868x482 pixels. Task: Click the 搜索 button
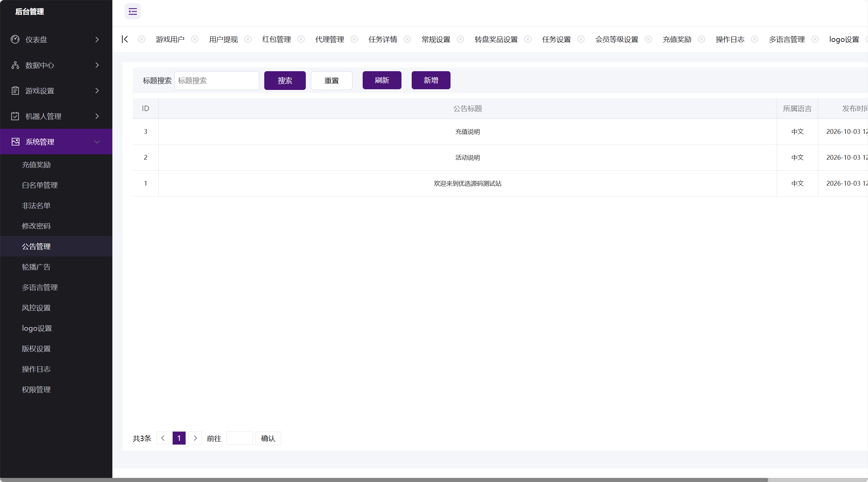point(285,80)
